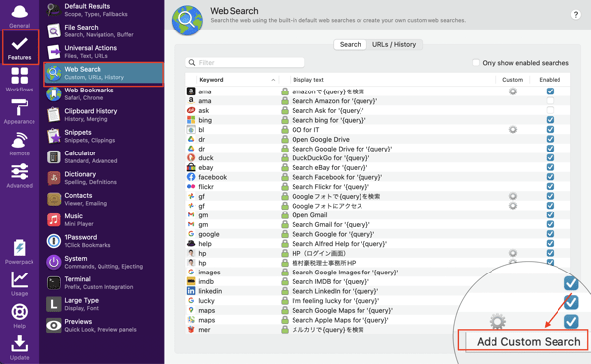
Task: Open the Advanced section
Action: (20, 175)
